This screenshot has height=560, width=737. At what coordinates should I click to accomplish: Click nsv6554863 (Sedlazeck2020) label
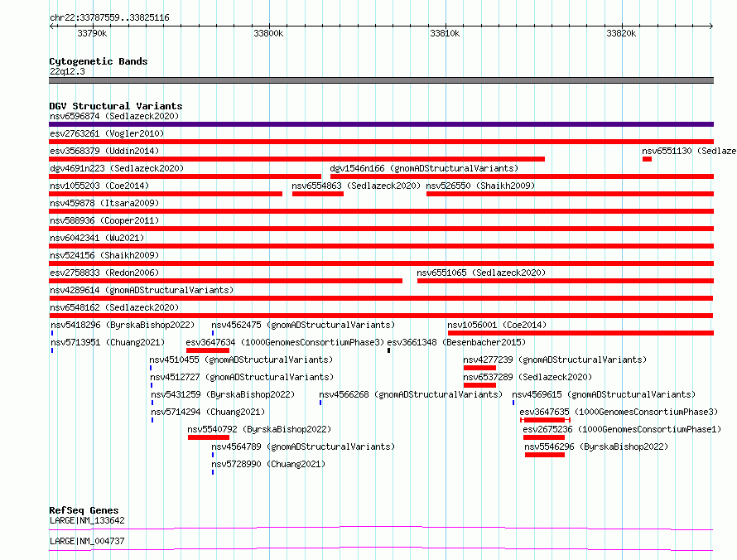(x=356, y=186)
